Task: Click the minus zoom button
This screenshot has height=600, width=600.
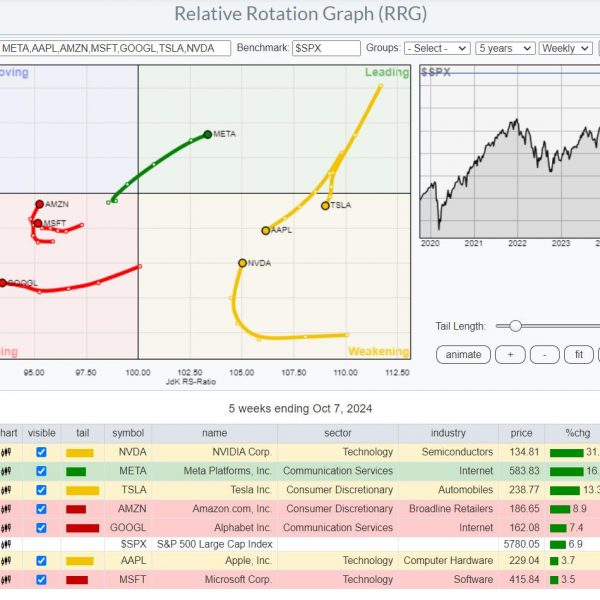Action: (x=545, y=355)
